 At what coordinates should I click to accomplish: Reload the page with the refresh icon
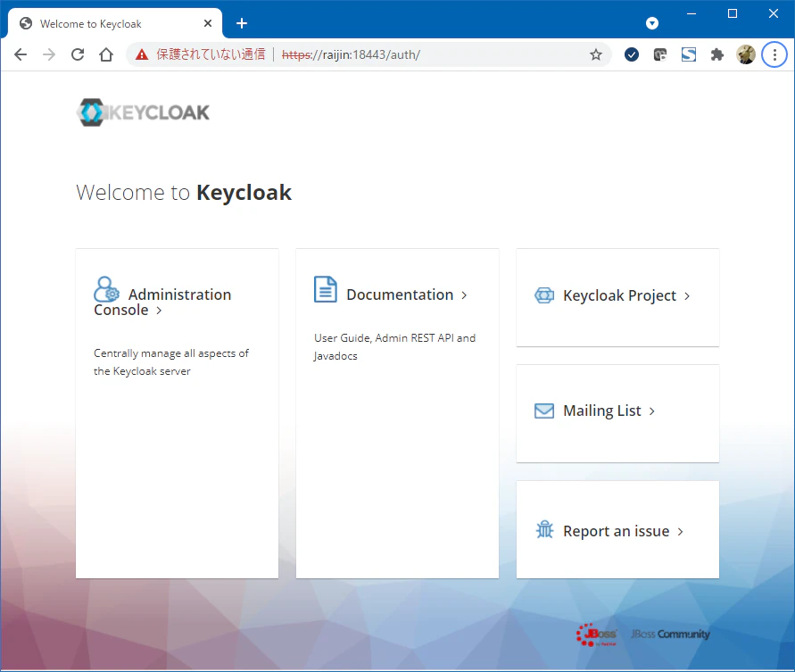[78, 54]
